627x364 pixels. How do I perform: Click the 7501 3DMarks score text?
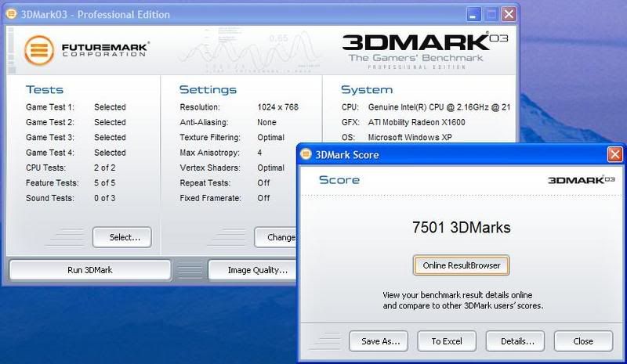tap(461, 227)
